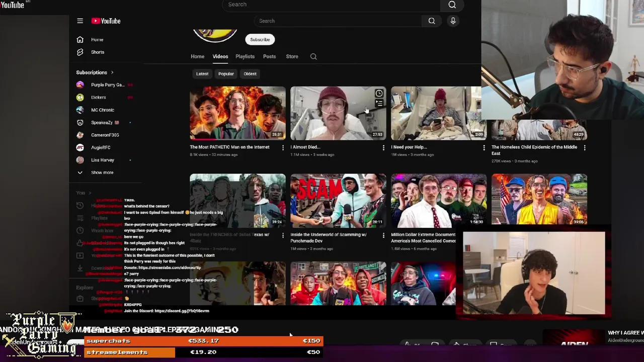
Task: Click the outer top bar Search field
Action: [331, 5]
